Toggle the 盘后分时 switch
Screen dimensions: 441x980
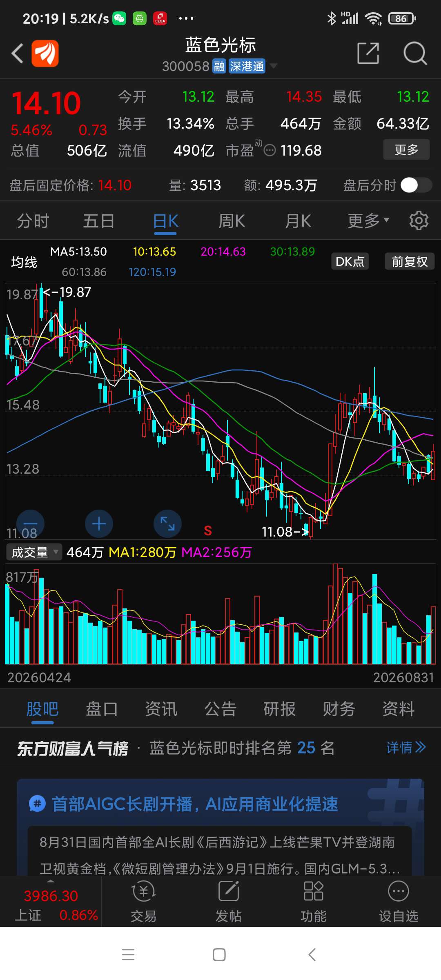tap(416, 185)
